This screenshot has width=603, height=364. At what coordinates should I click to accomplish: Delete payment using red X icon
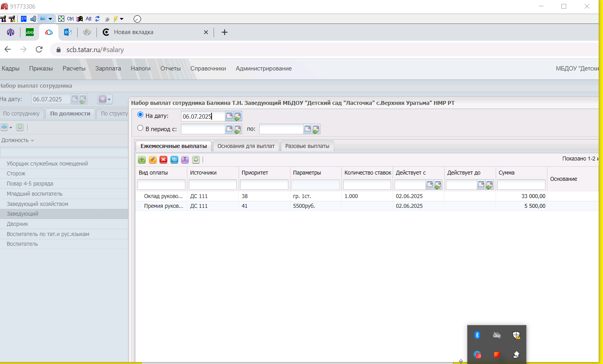[x=163, y=159]
